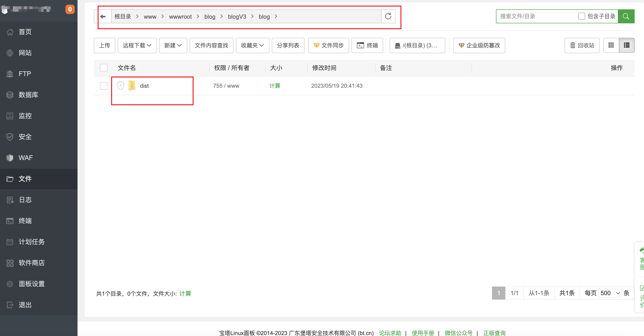This screenshot has height=336, width=644.
Task: Click 权限 / 所有者 column header
Action: (x=232, y=68)
